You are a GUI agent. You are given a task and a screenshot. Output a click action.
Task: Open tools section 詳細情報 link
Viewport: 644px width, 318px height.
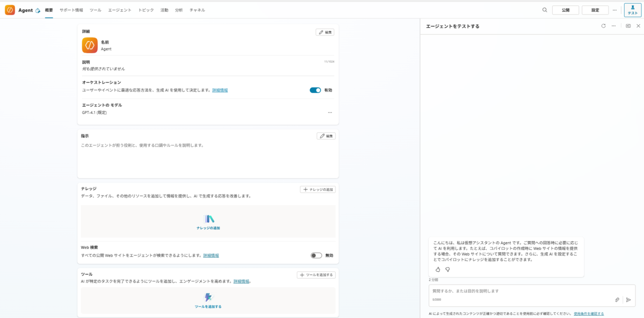click(241, 281)
